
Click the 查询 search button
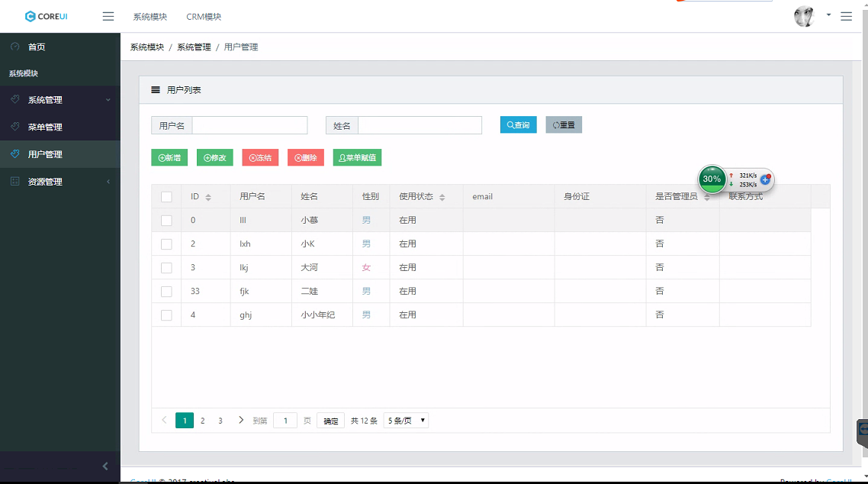[519, 125]
